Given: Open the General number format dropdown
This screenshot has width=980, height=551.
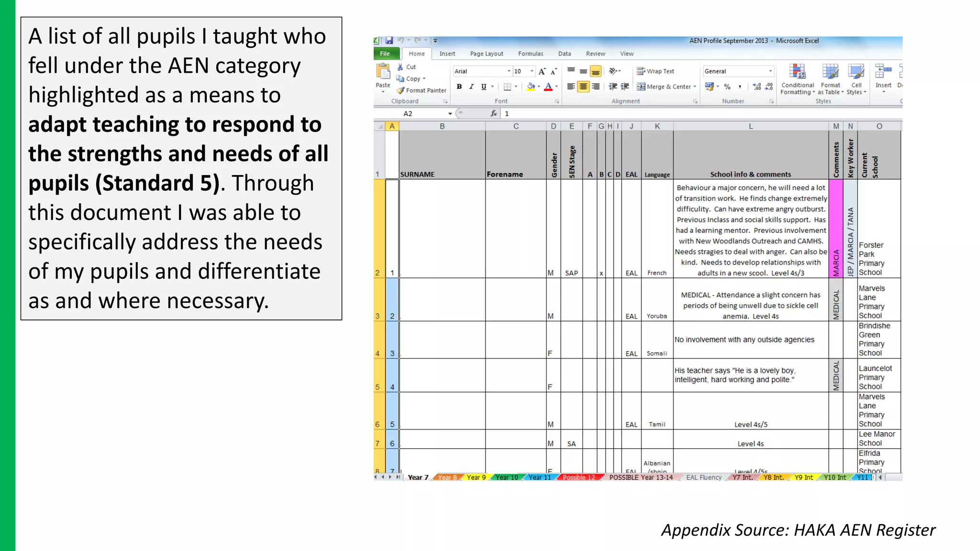Looking at the screenshot, I should coord(770,71).
